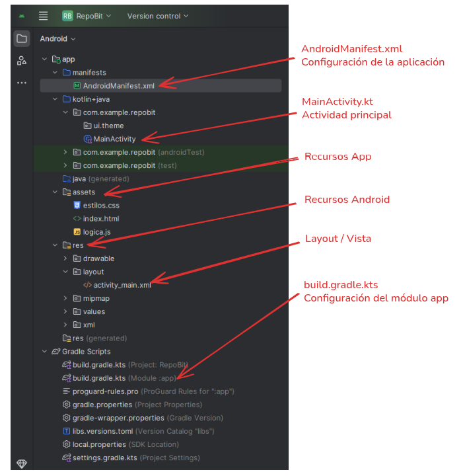The height and width of the screenshot is (476, 461).
Task: Select the MainActivity file
Action: point(114,139)
